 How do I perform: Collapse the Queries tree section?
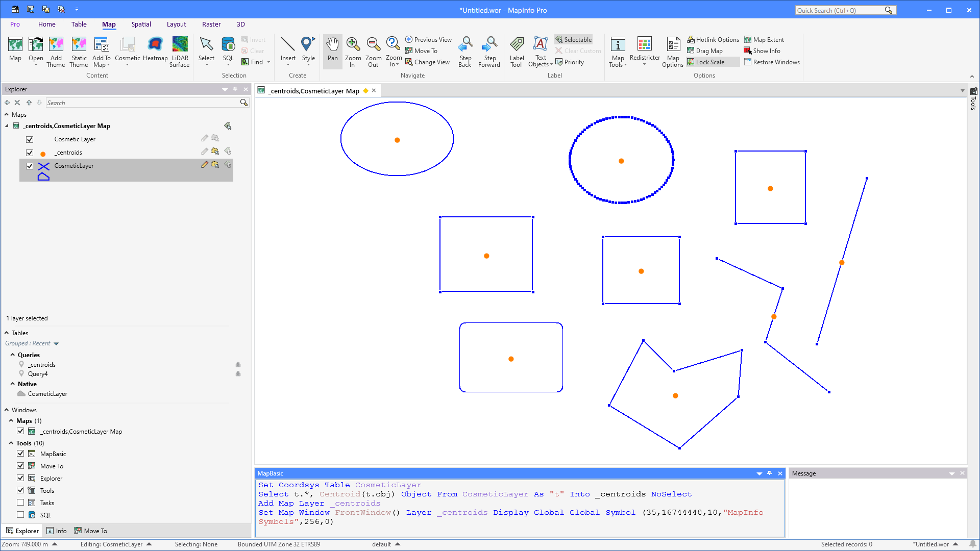tap(13, 355)
